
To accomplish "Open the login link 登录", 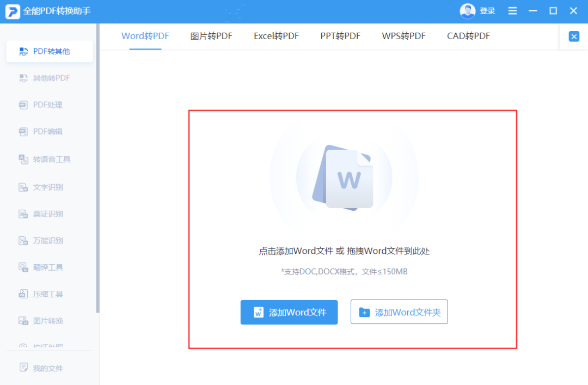I will pyautogui.click(x=487, y=11).
